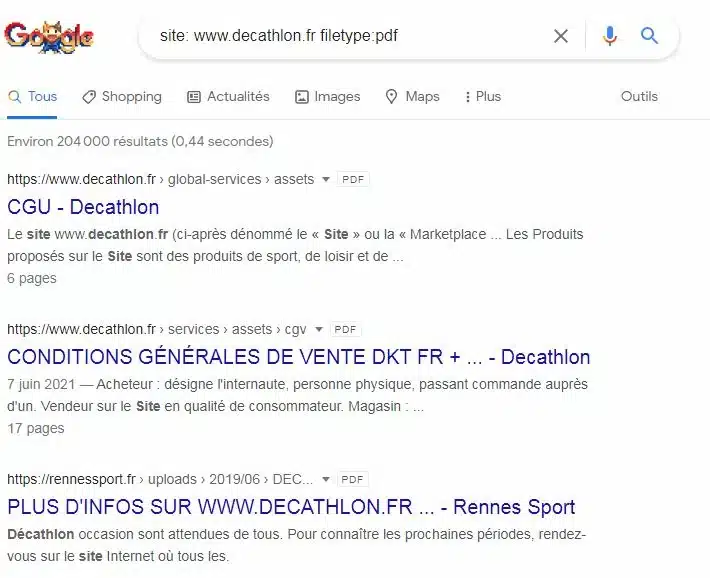
Task: Click the '6 pages' text
Action: (32, 278)
